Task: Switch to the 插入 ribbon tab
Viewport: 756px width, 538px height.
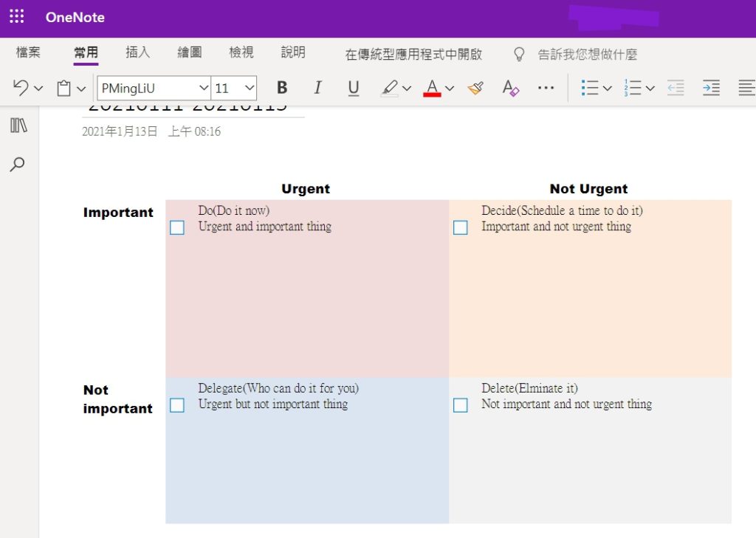Action: (x=137, y=52)
